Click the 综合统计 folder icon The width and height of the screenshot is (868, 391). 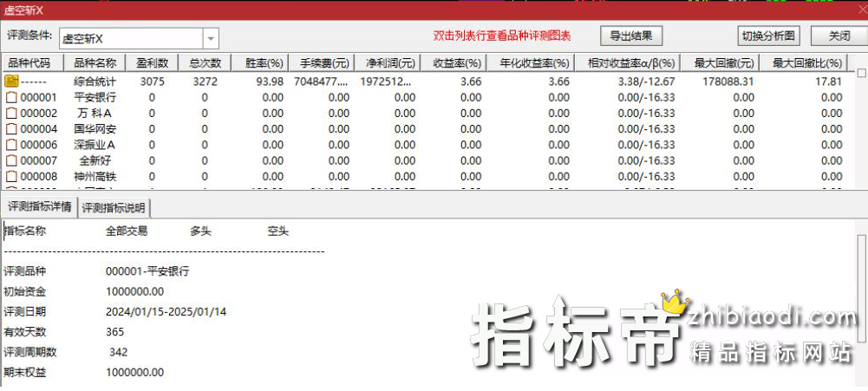tap(11, 81)
